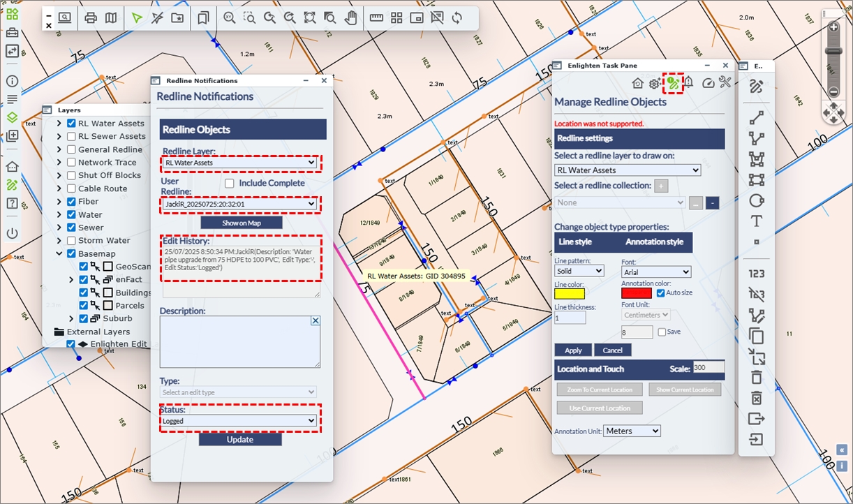Click the yellow Line color swatch
Screen dimensions: 853x504
[570, 293]
